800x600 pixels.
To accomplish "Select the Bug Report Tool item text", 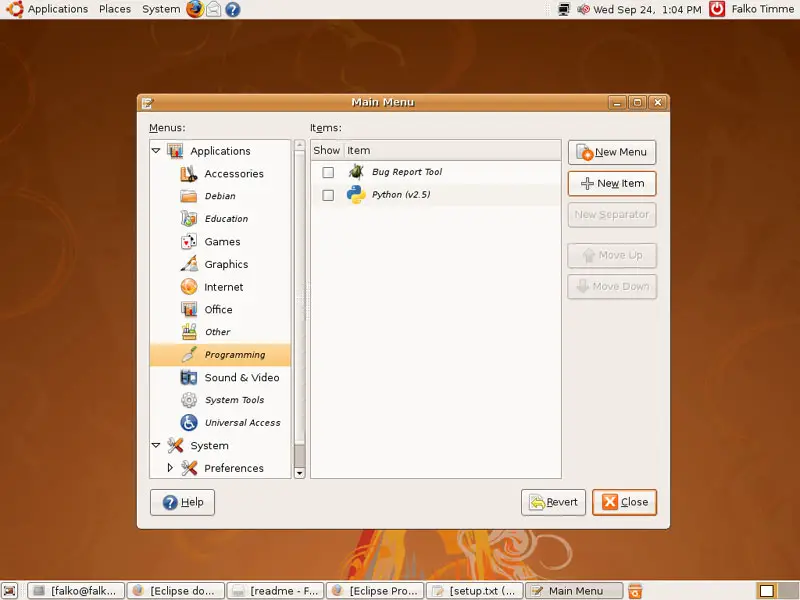I will click(x=407, y=172).
